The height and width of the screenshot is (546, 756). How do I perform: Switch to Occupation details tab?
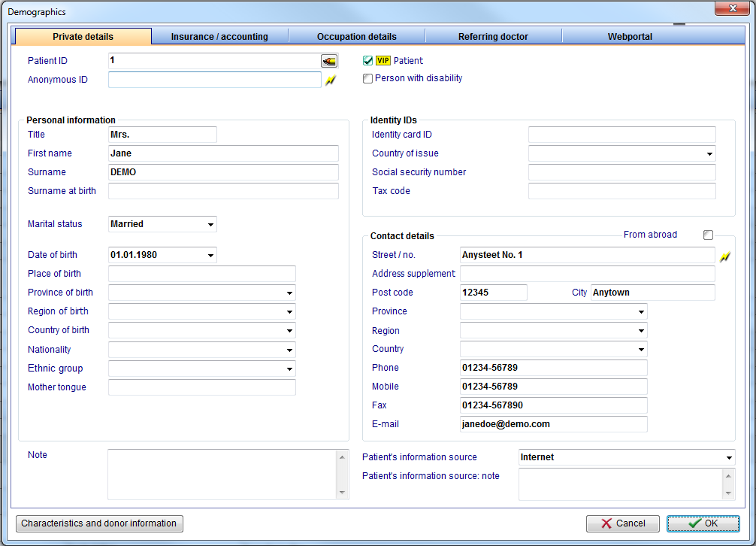pos(356,37)
